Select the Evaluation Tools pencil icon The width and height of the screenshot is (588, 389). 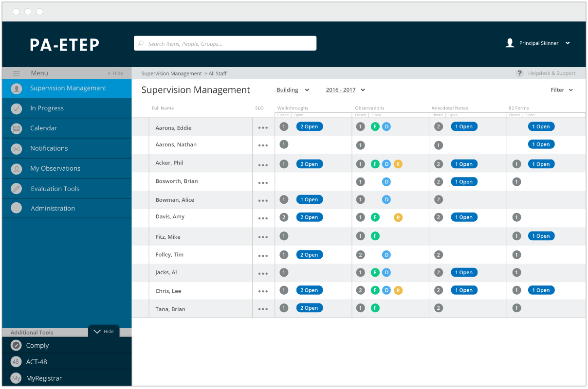pyautogui.click(x=17, y=189)
